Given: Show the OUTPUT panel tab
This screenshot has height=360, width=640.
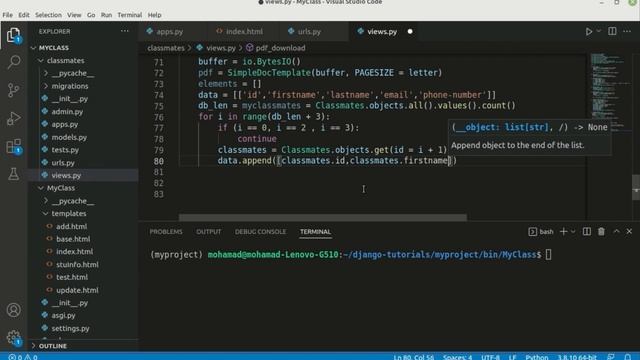Looking at the screenshot, I should pyautogui.click(x=209, y=231).
